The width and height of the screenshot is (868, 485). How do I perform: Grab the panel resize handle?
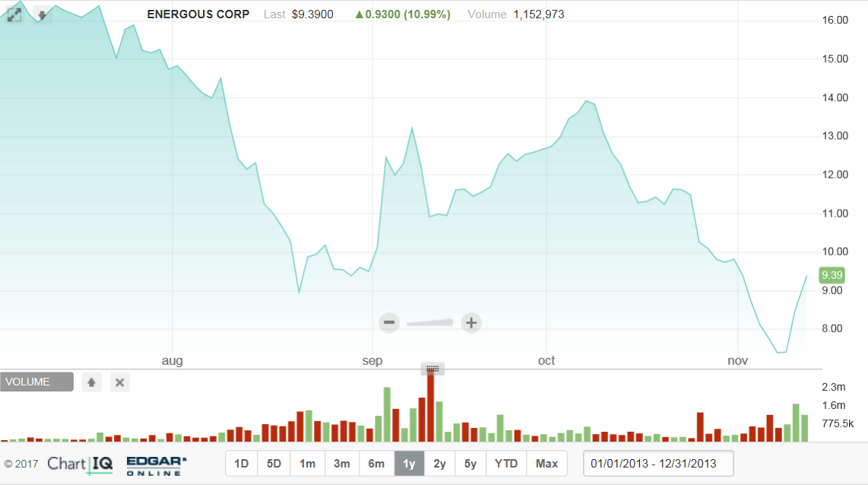point(432,368)
